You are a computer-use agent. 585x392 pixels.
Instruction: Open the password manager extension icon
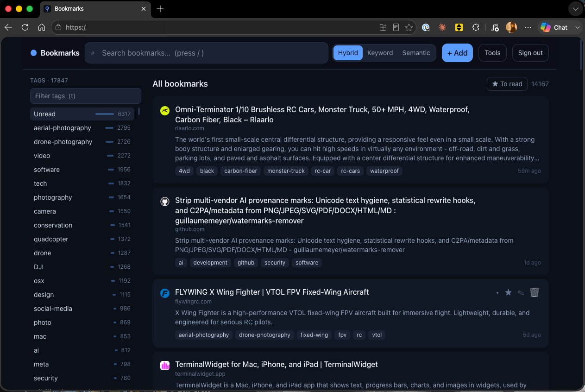pos(426,27)
